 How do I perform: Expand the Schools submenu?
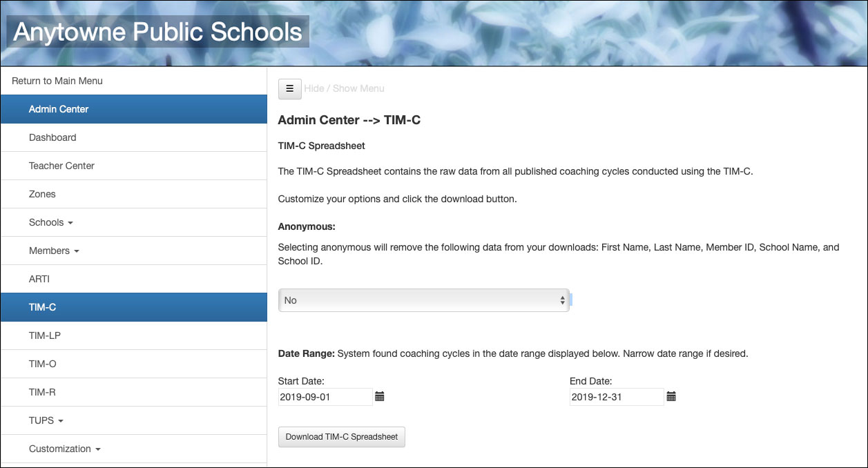click(134, 222)
